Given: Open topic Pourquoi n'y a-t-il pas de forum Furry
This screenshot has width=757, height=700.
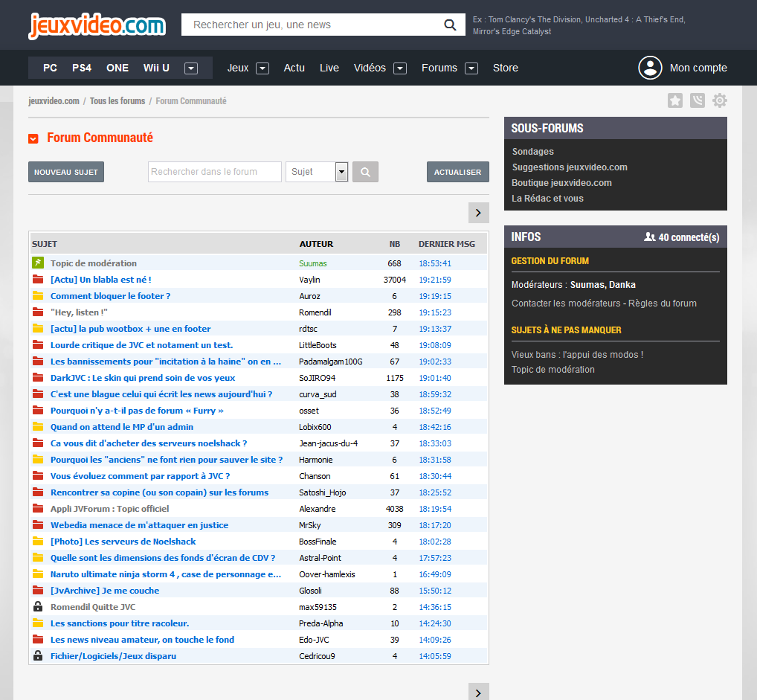Looking at the screenshot, I should 137,411.
